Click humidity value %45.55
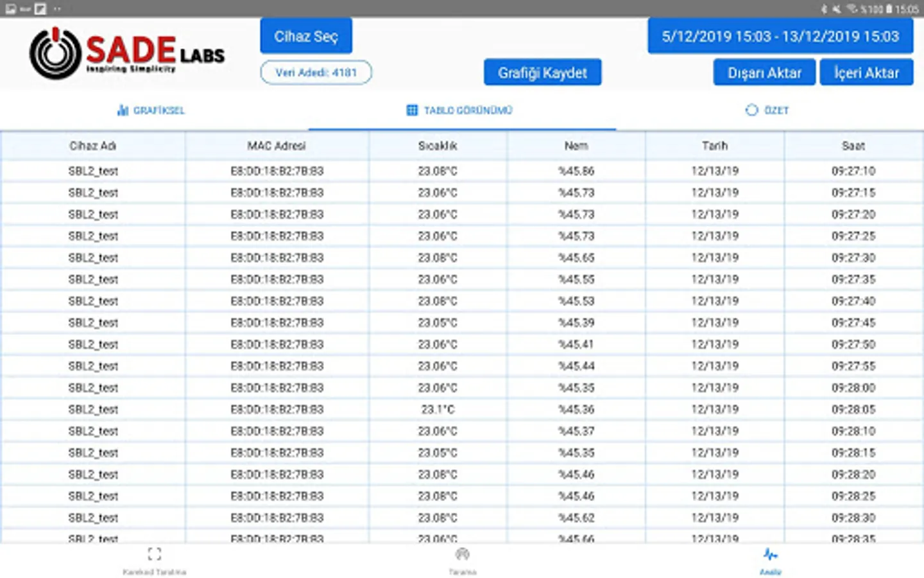Screen dimensions: 924x578 (x=576, y=279)
